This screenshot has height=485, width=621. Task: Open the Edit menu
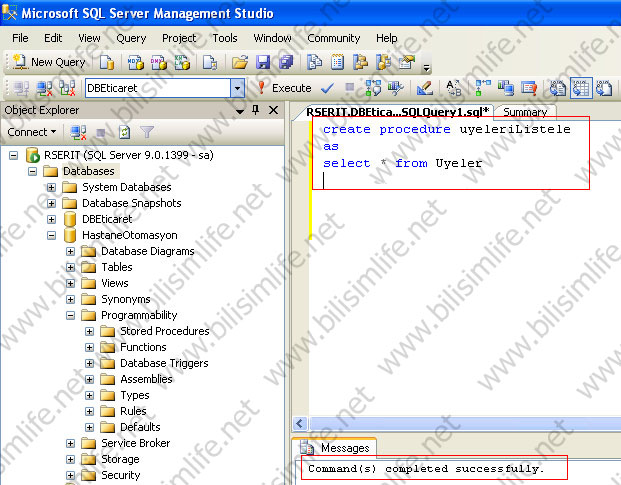[53, 38]
